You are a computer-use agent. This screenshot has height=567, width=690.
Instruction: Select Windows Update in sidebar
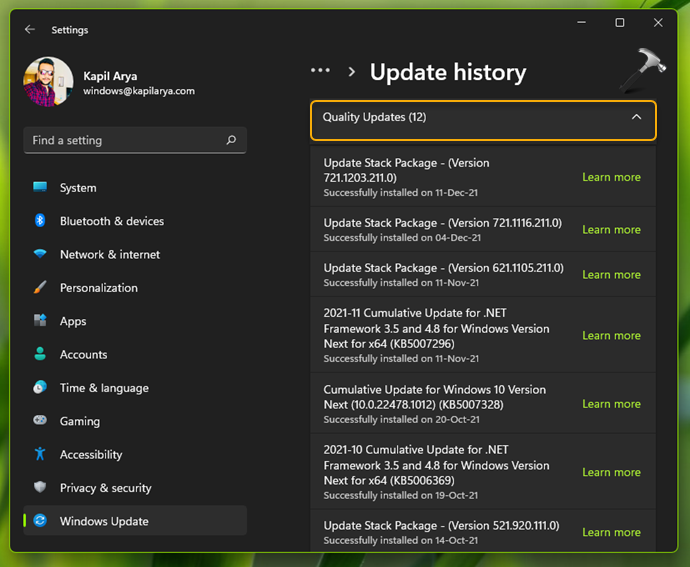point(104,521)
